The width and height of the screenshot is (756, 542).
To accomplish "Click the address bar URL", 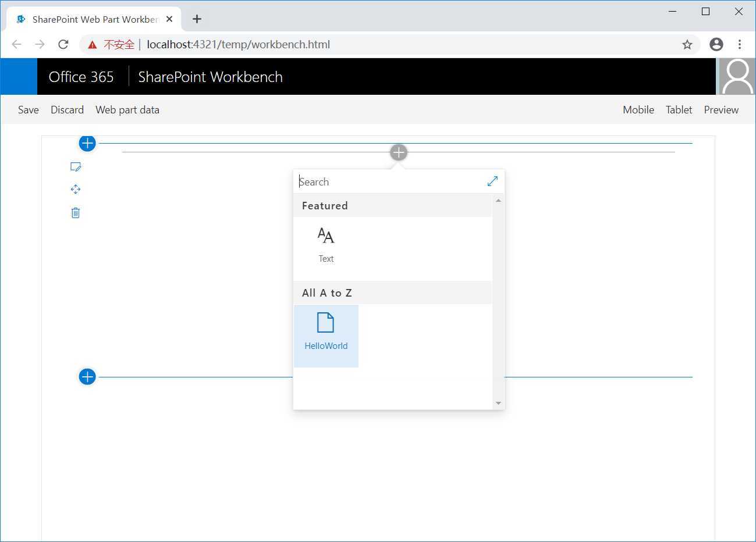I will (x=239, y=44).
